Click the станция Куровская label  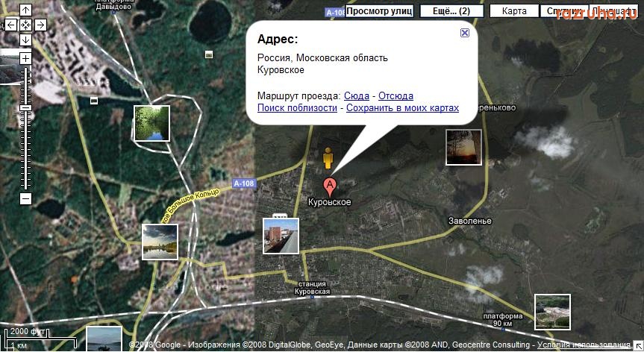tap(312, 288)
